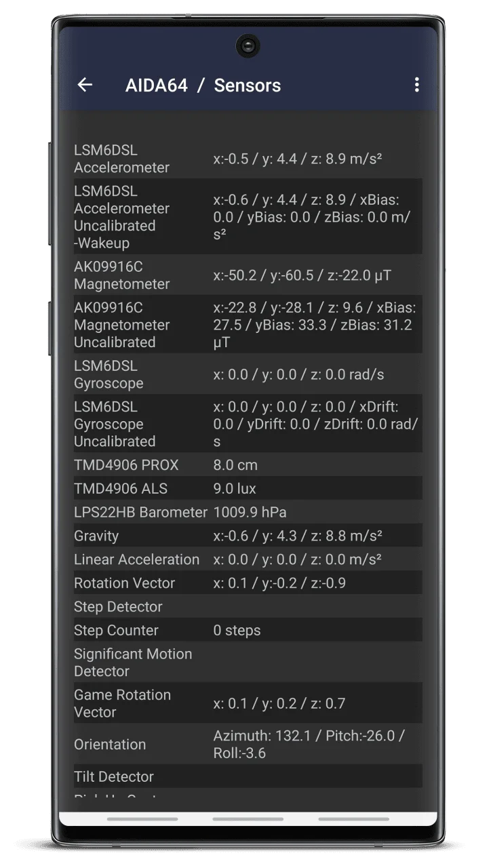Image resolution: width=491 pixels, height=868 pixels.
Task: Select the light value 9.0 lux
Action: 235,488
